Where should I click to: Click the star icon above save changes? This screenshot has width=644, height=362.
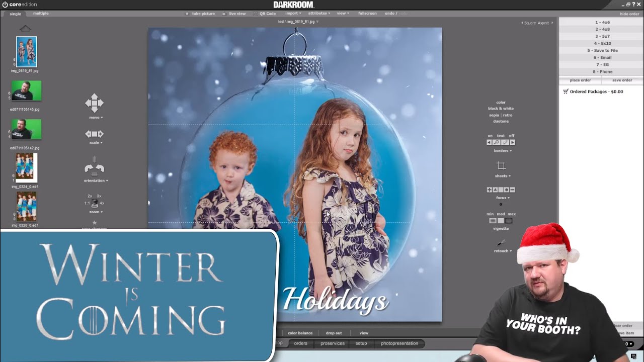tap(94, 222)
